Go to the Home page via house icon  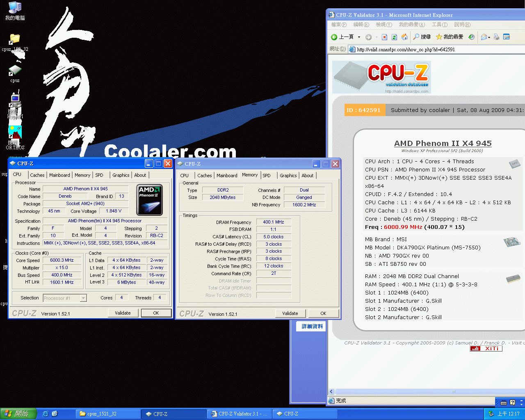tap(404, 37)
